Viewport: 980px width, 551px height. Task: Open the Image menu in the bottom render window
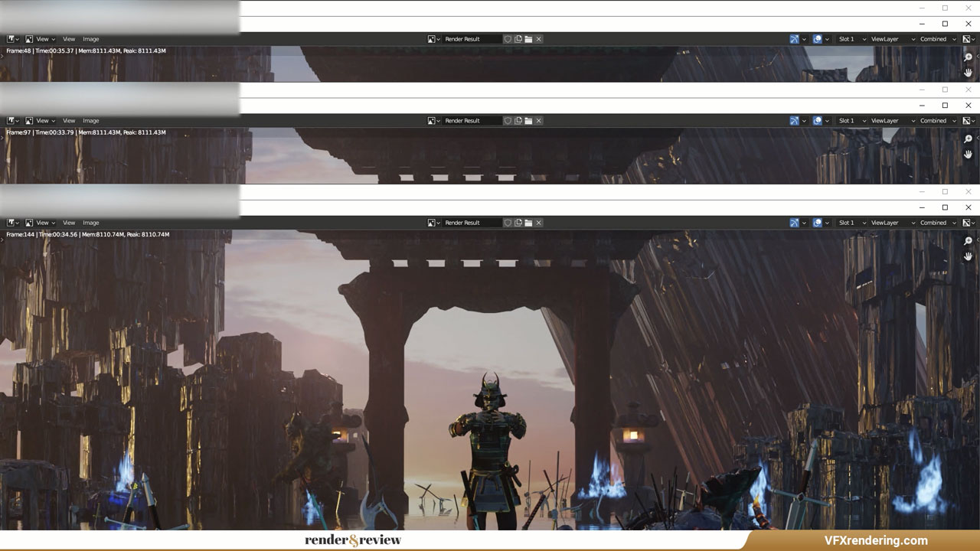click(90, 223)
